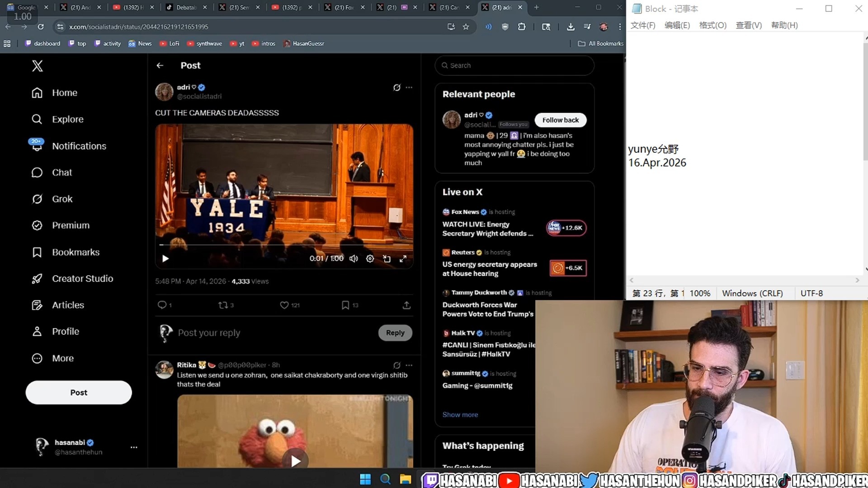The height and width of the screenshot is (488, 868).
Task: Open the 文件(F) menu in Notepad
Action: [x=643, y=25]
